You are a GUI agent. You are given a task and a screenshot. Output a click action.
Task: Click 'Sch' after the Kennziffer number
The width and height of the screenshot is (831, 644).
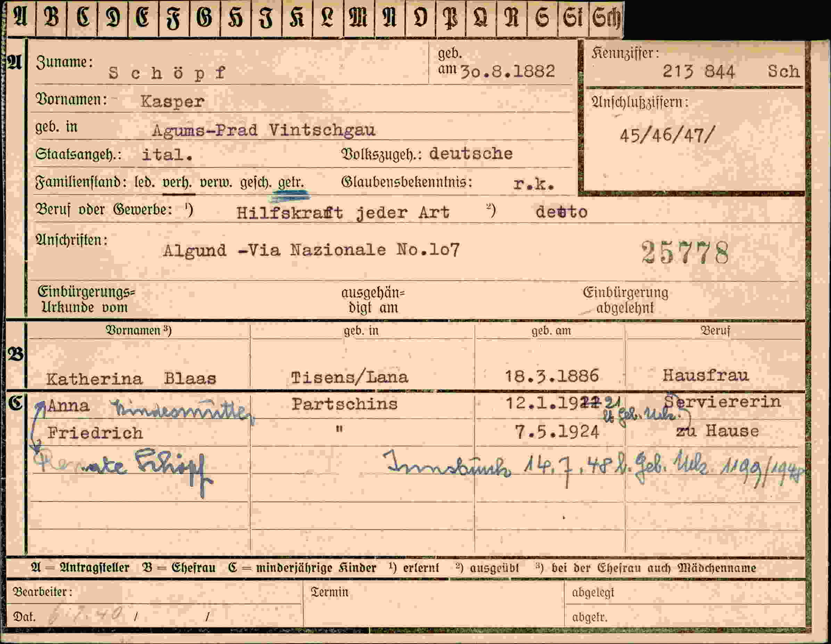click(783, 71)
